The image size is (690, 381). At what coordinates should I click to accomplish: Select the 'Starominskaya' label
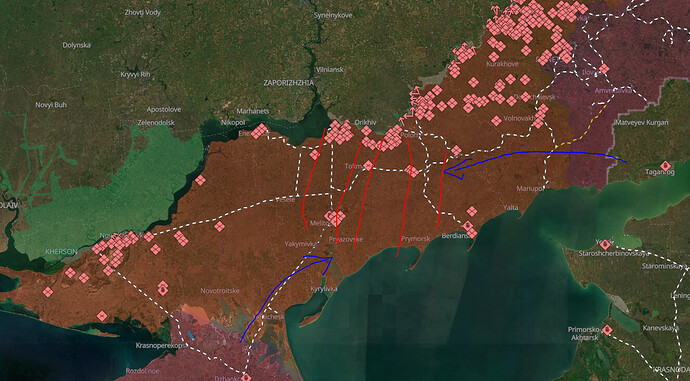(x=664, y=267)
